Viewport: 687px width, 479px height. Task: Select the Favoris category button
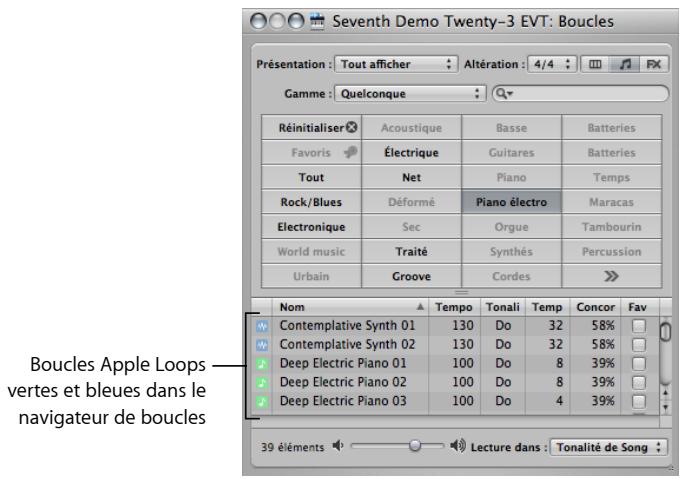tap(312, 153)
